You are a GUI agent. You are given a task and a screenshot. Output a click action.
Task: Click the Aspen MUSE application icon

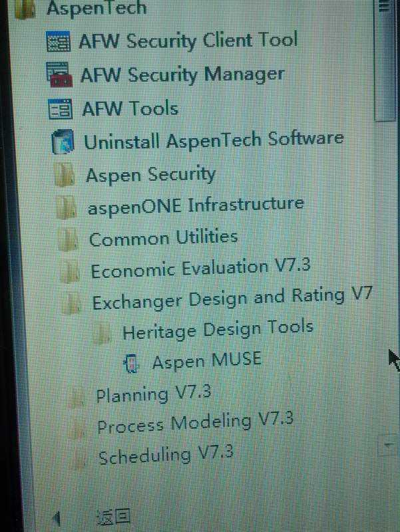coord(131,363)
